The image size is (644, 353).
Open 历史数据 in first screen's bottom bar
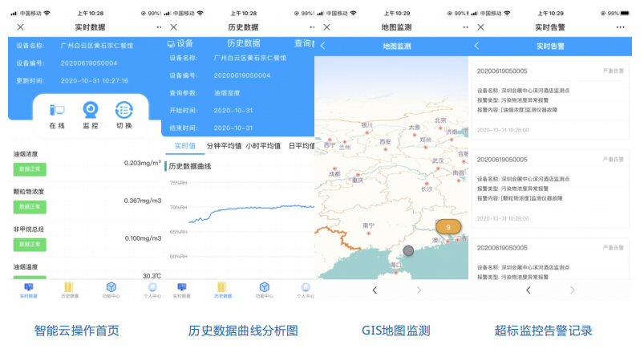click(70, 290)
